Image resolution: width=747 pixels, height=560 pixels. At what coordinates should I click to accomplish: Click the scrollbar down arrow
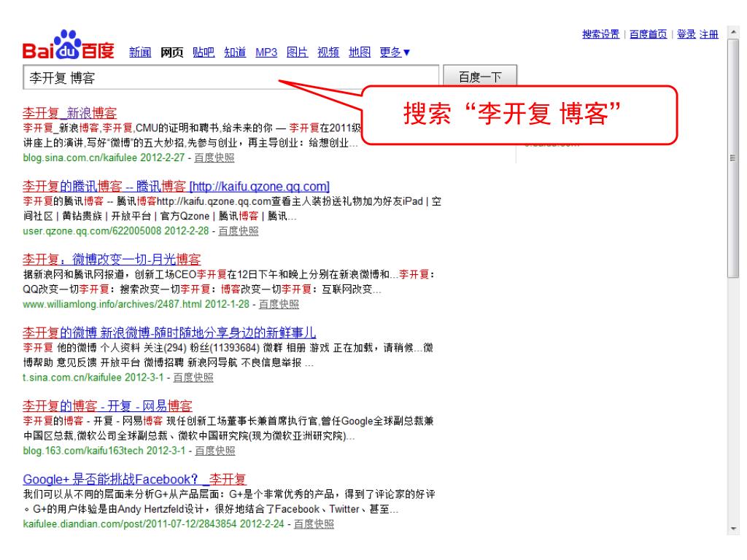point(732,529)
